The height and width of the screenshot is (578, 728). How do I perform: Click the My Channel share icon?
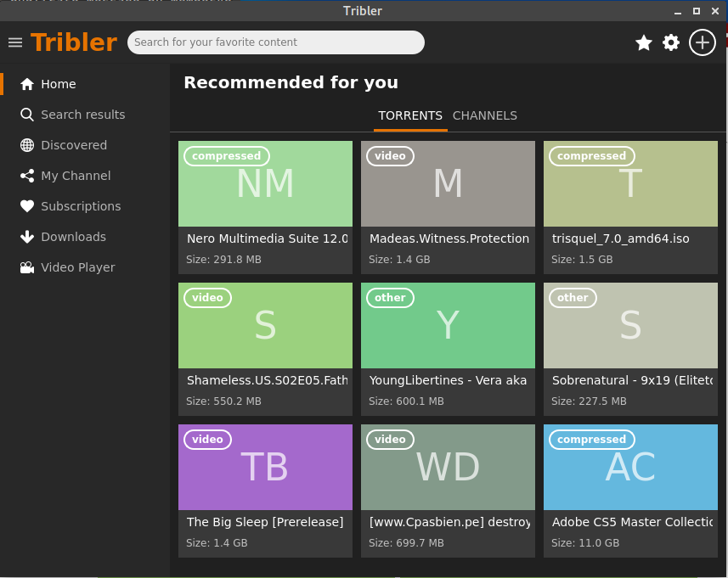[x=27, y=176]
